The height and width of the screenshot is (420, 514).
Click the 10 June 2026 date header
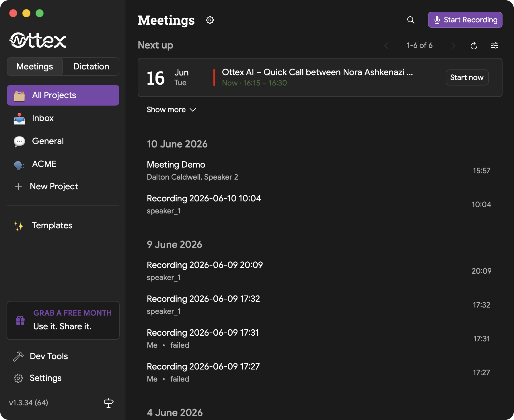177,144
